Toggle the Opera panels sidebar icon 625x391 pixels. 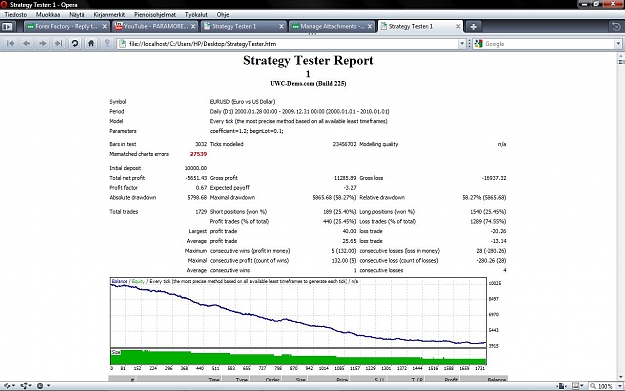click(7, 27)
